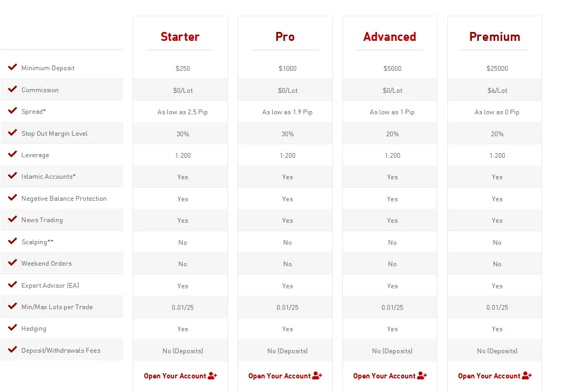
Task: Click the add-user icon under Advanced plan
Action: click(x=422, y=376)
